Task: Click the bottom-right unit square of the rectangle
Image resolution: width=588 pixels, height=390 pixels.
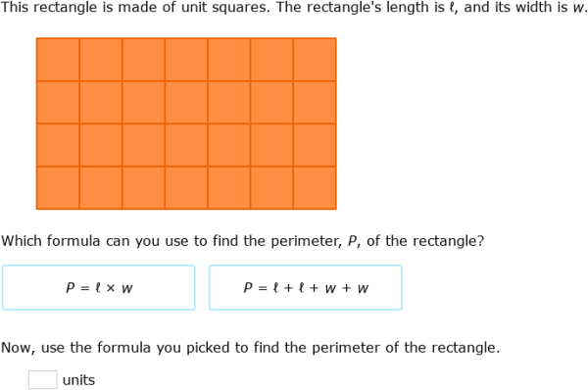Action: 315,187
